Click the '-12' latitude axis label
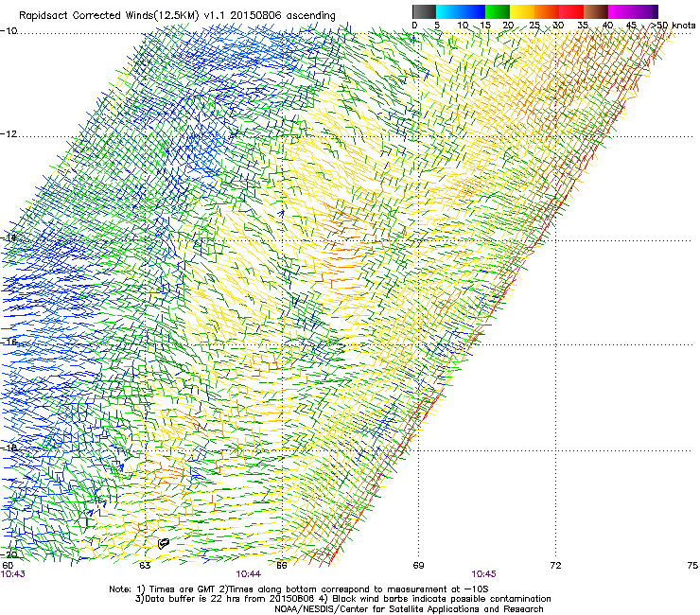Image resolution: width=700 pixels, height=615 pixels. (9, 133)
